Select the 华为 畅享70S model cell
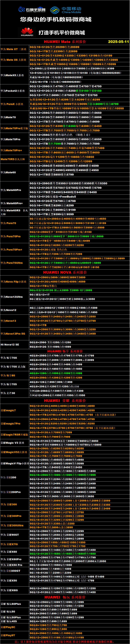Viewport: 130px width, 644px height. [14, 384]
